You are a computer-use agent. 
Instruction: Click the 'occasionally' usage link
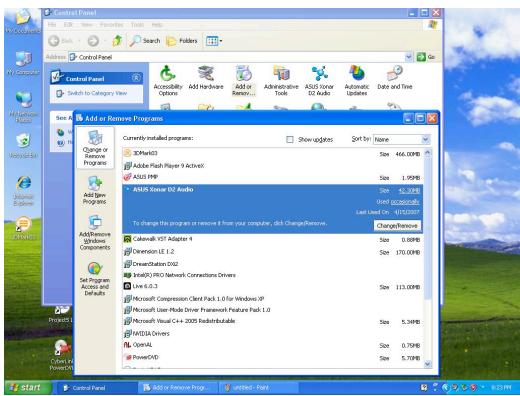pos(405,202)
